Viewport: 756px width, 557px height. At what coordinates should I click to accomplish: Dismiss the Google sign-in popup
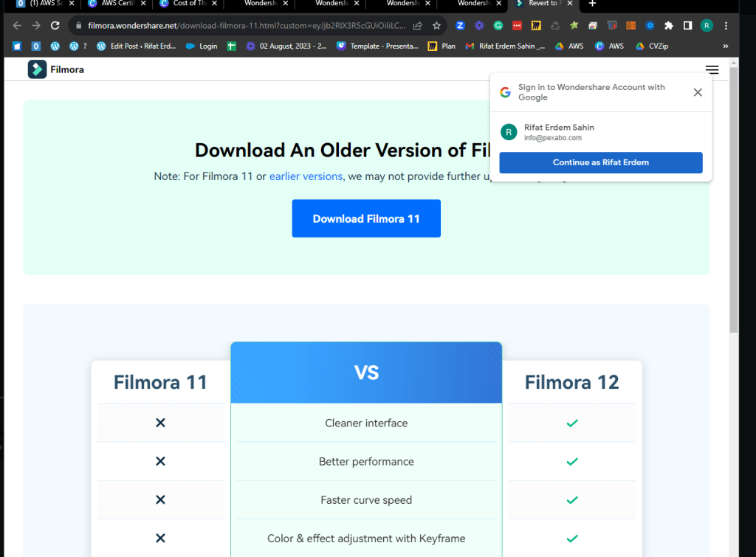(x=697, y=92)
